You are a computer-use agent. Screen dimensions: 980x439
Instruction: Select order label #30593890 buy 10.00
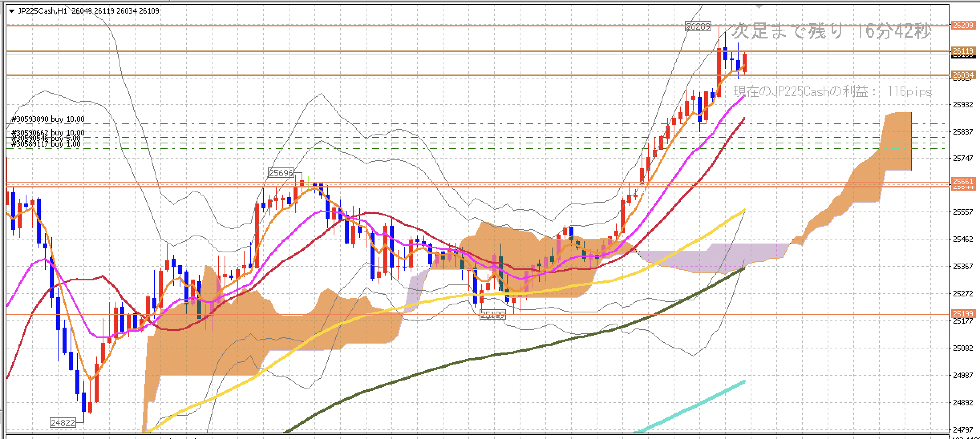(x=48, y=119)
